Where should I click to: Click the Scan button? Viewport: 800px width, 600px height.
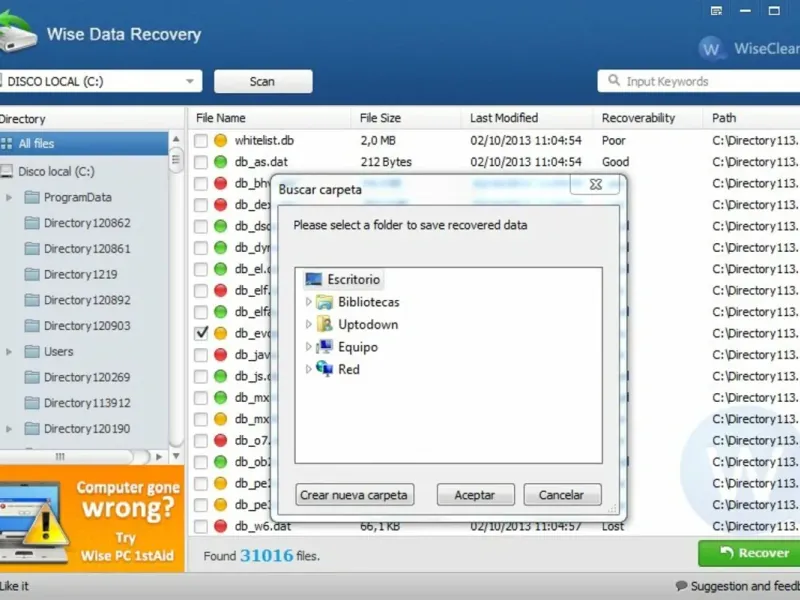coord(263,82)
